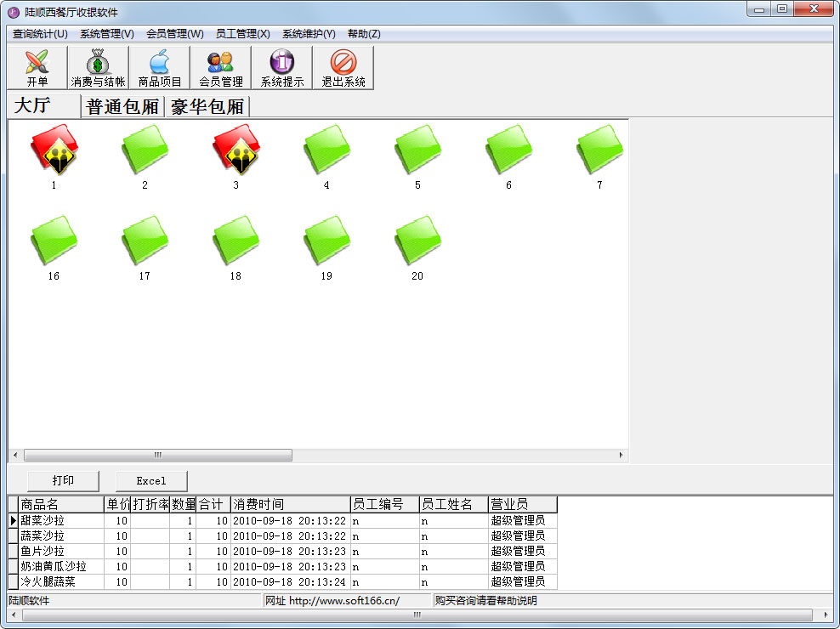
Task: Select occupied red table 3
Action: tap(236, 150)
